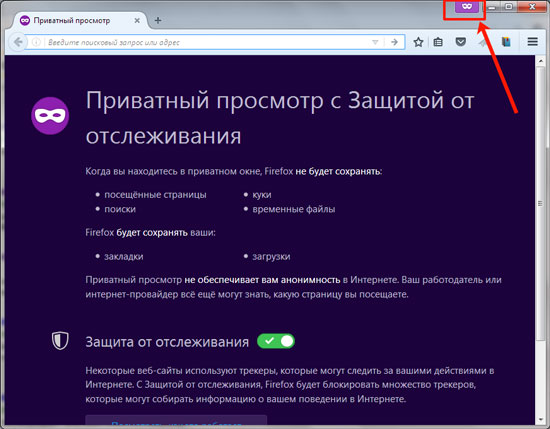Click the bold text не обеспечивает вам анонимность
The height and width of the screenshot is (429, 550).
(262, 280)
